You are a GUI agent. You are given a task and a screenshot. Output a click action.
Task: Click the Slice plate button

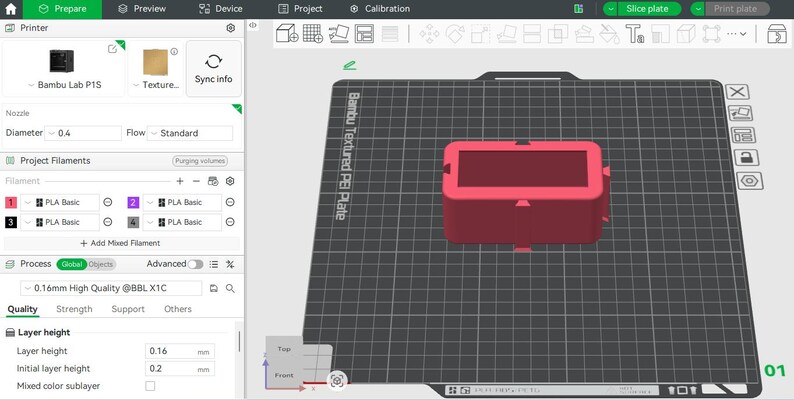648,9
